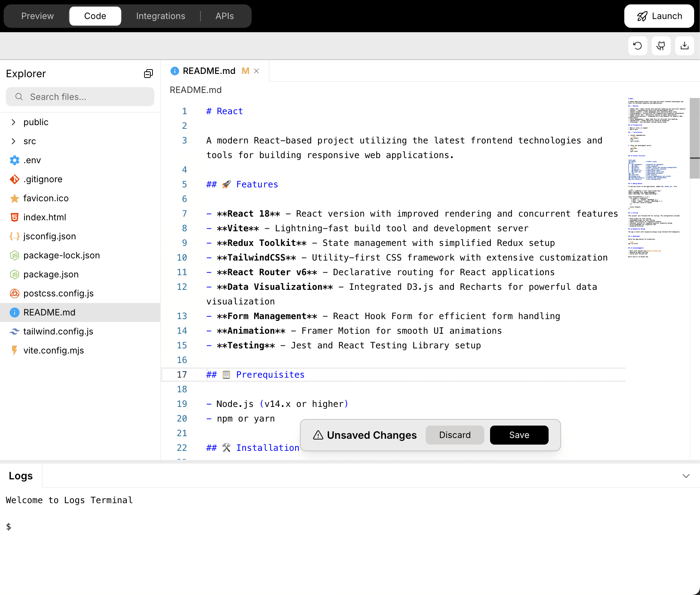The width and height of the screenshot is (700, 595).
Task: Click the npm icon beside package.json
Action: click(x=14, y=274)
